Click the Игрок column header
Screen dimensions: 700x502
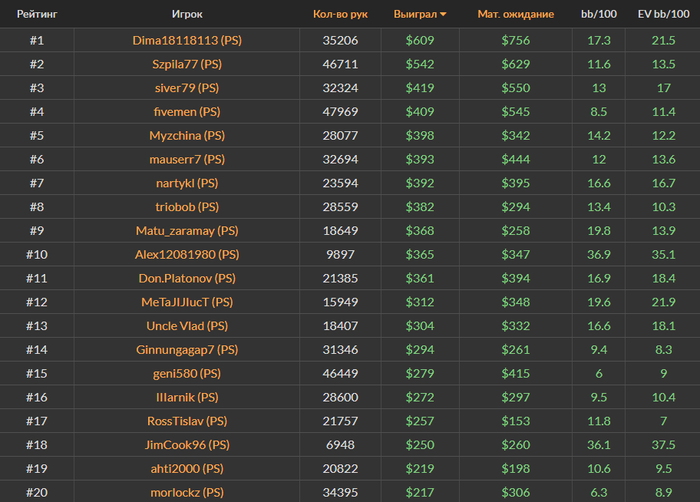[187, 14]
